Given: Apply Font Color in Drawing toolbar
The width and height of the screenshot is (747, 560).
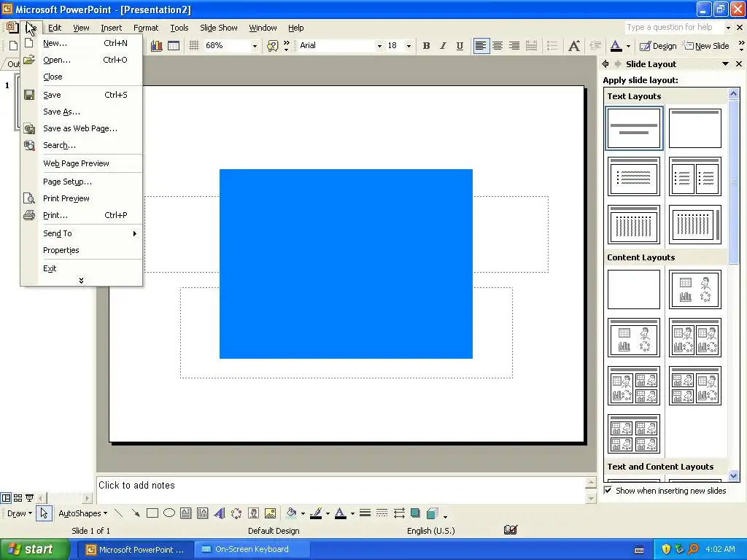Looking at the screenshot, I should [341, 513].
